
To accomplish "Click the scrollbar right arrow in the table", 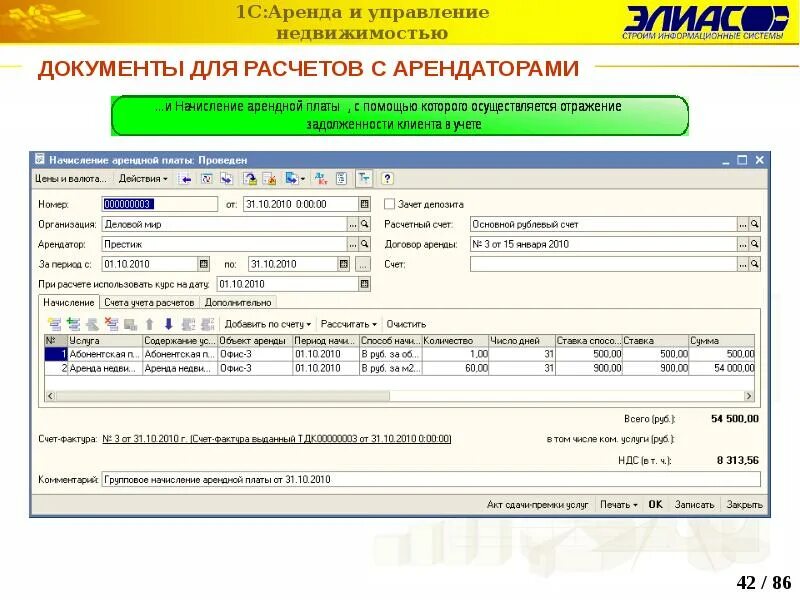I will 748,396.
